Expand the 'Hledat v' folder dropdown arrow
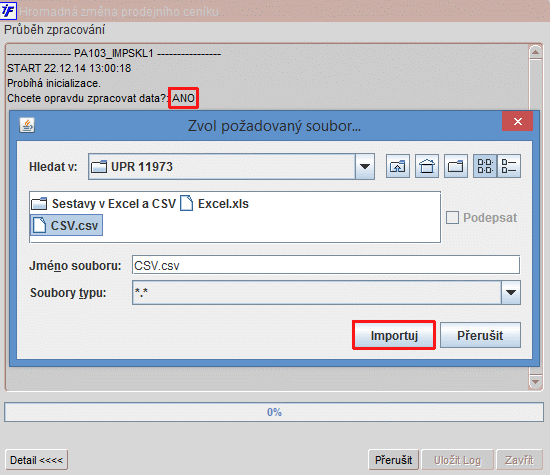The width and height of the screenshot is (550, 475). click(x=365, y=167)
